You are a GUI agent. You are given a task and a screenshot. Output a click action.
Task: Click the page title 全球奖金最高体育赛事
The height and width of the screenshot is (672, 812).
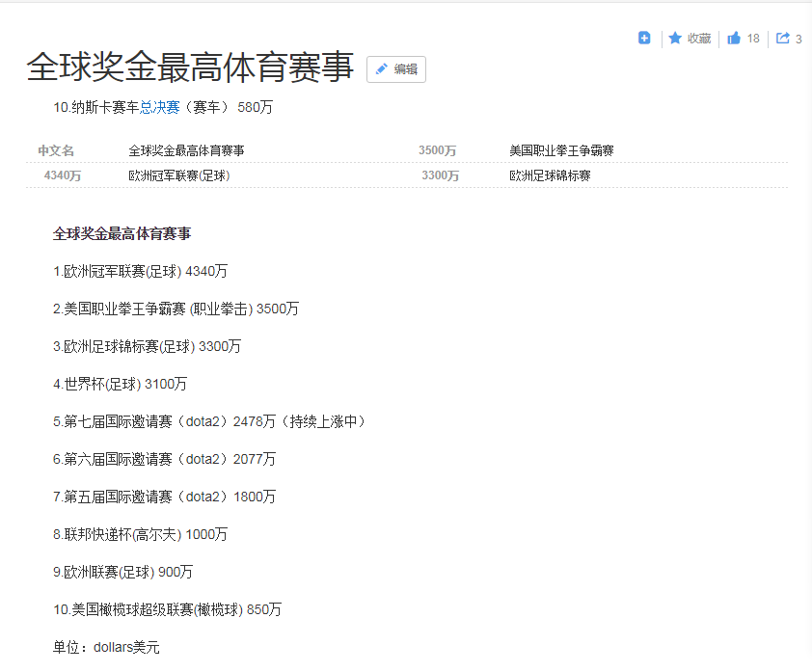coord(190,67)
